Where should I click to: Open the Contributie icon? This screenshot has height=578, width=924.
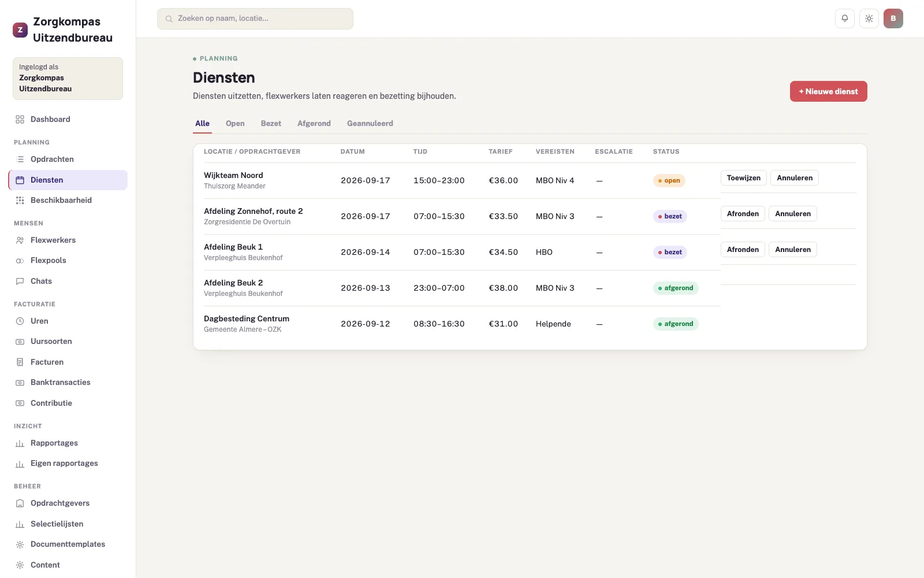(x=20, y=403)
